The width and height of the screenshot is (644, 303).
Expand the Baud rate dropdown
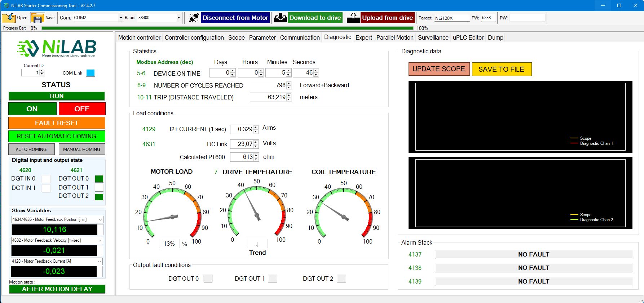click(x=178, y=18)
